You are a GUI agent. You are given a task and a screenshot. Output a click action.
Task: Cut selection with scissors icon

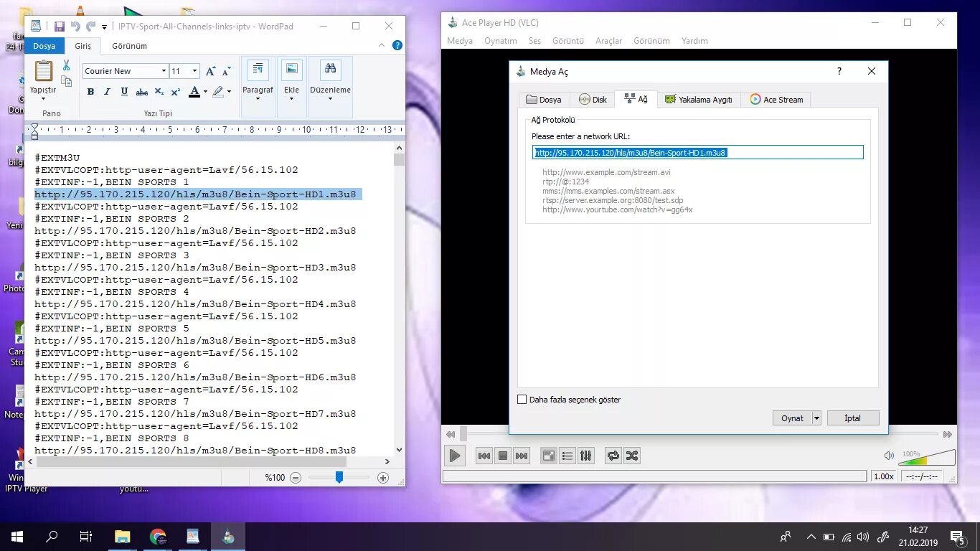[66, 65]
